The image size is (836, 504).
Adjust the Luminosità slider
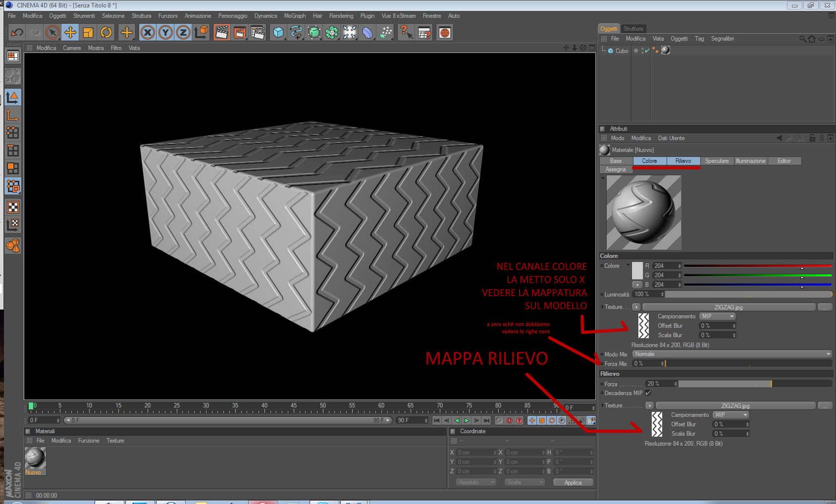coord(749,294)
